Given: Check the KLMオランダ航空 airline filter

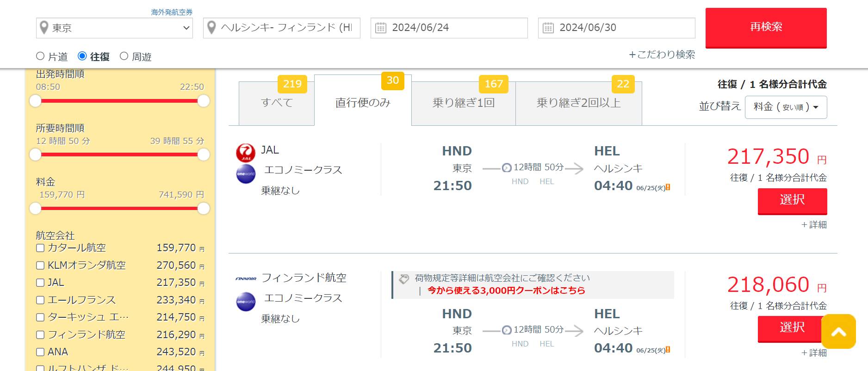Looking at the screenshot, I should (40, 266).
